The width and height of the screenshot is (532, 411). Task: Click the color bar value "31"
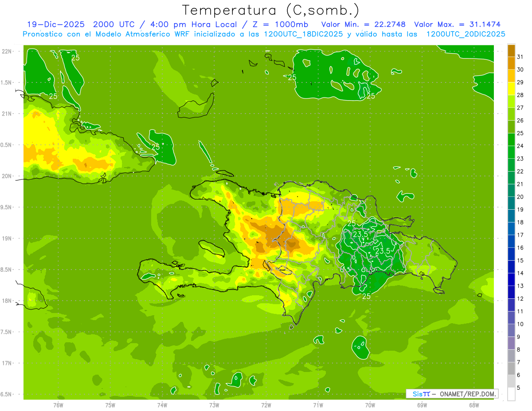point(520,57)
